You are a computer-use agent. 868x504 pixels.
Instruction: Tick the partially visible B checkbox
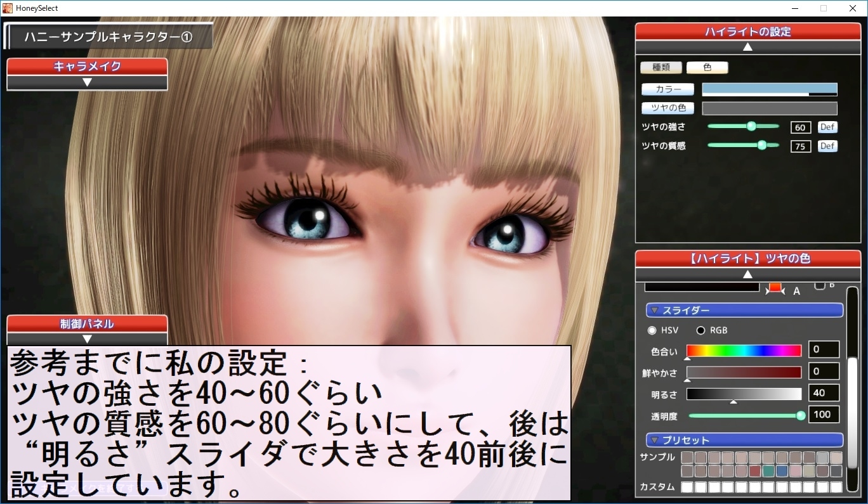[x=820, y=285]
